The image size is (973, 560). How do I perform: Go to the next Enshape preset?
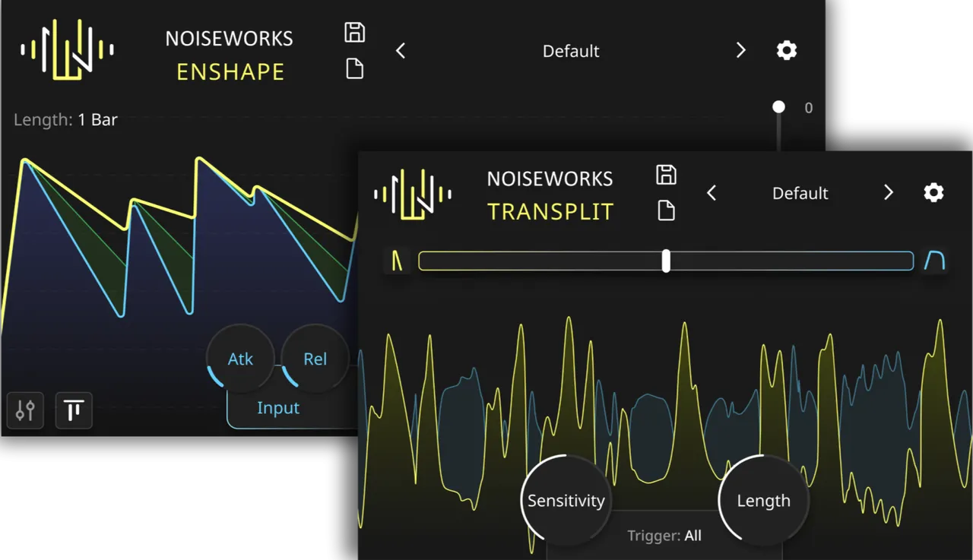point(741,51)
